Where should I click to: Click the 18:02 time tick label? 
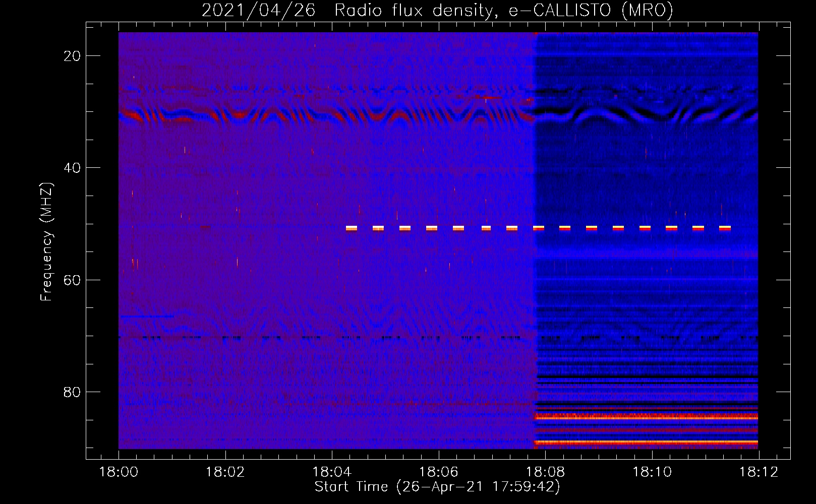(225, 472)
